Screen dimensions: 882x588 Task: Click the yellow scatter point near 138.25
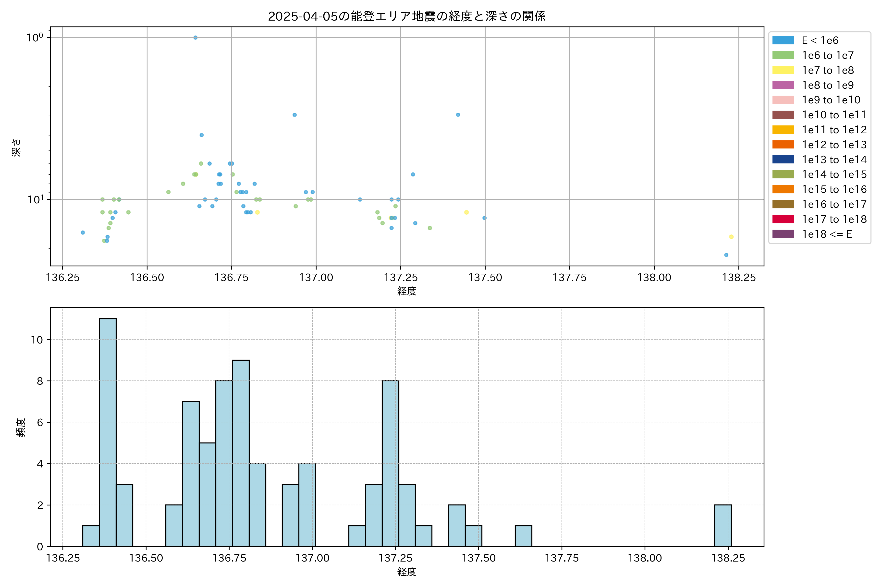pyautogui.click(x=731, y=237)
